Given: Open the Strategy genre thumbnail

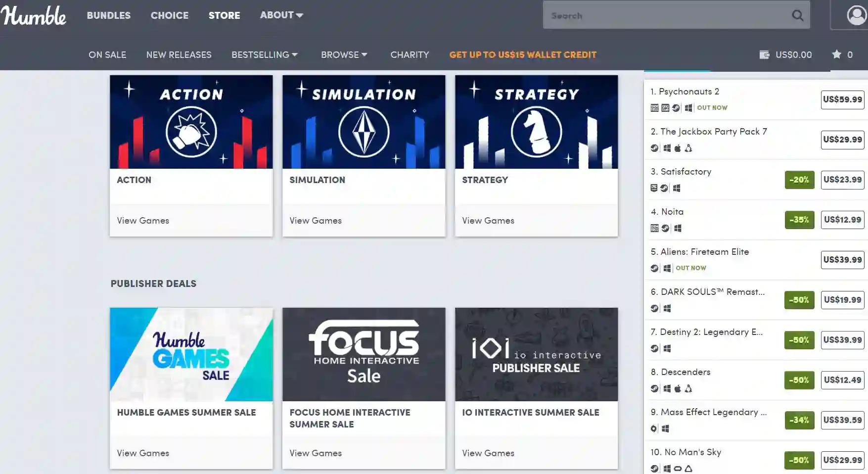Looking at the screenshot, I should [537, 122].
